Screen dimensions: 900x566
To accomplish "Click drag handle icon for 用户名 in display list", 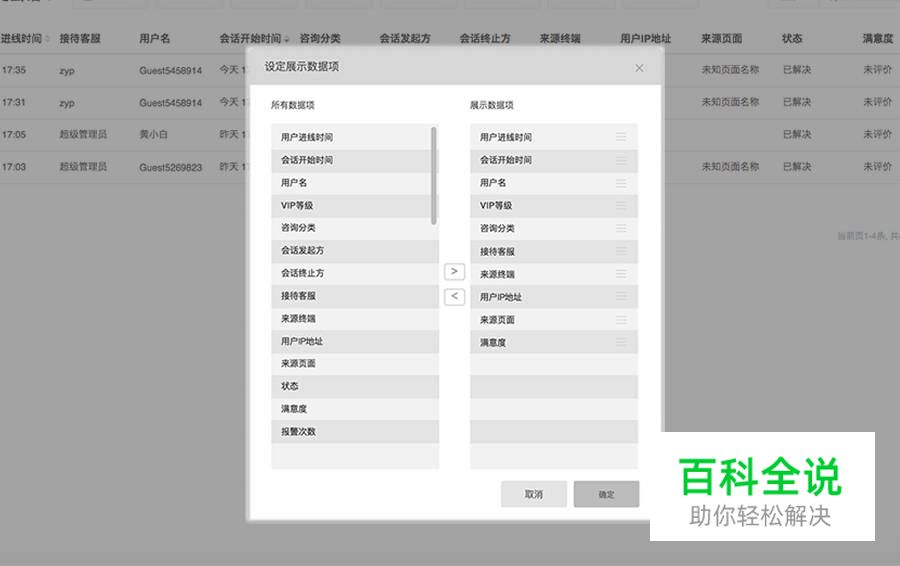I will pos(621,183).
